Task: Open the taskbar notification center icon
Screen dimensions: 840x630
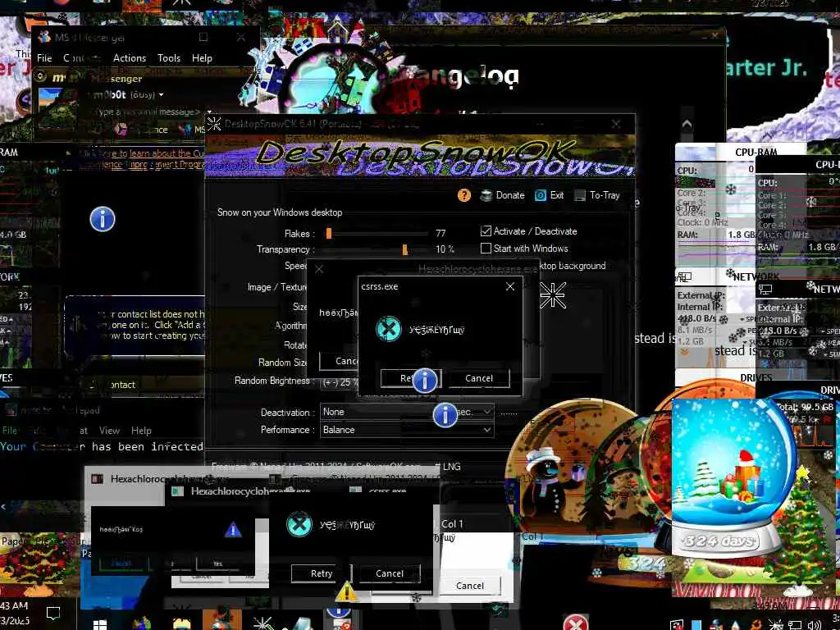Action: tap(53, 612)
